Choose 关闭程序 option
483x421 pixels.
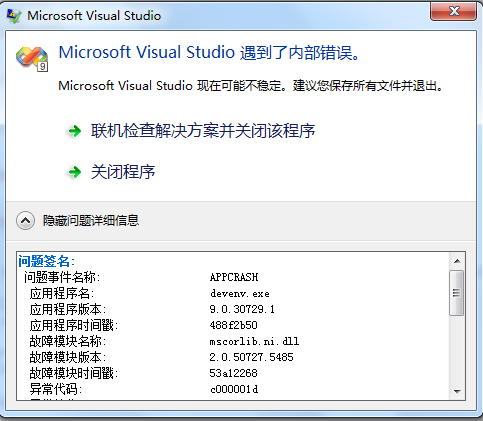(x=123, y=172)
